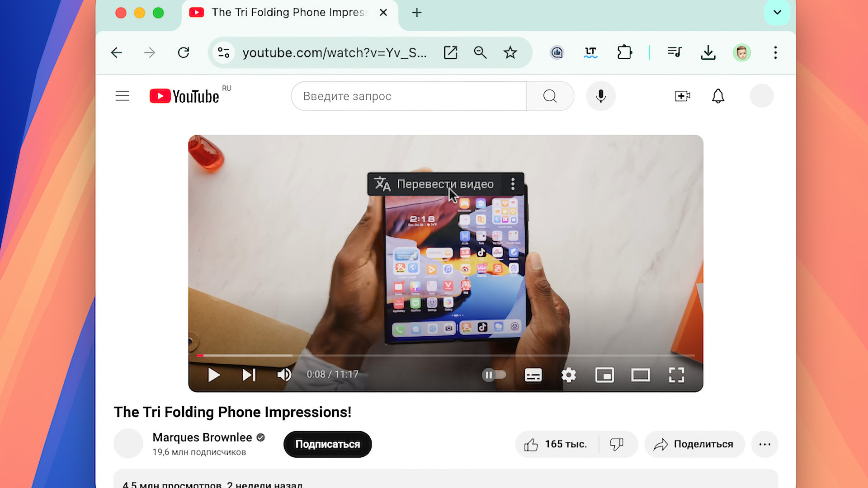The width and height of the screenshot is (868, 488).
Task: Open YouTube settings gear menu
Action: [x=568, y=374]
